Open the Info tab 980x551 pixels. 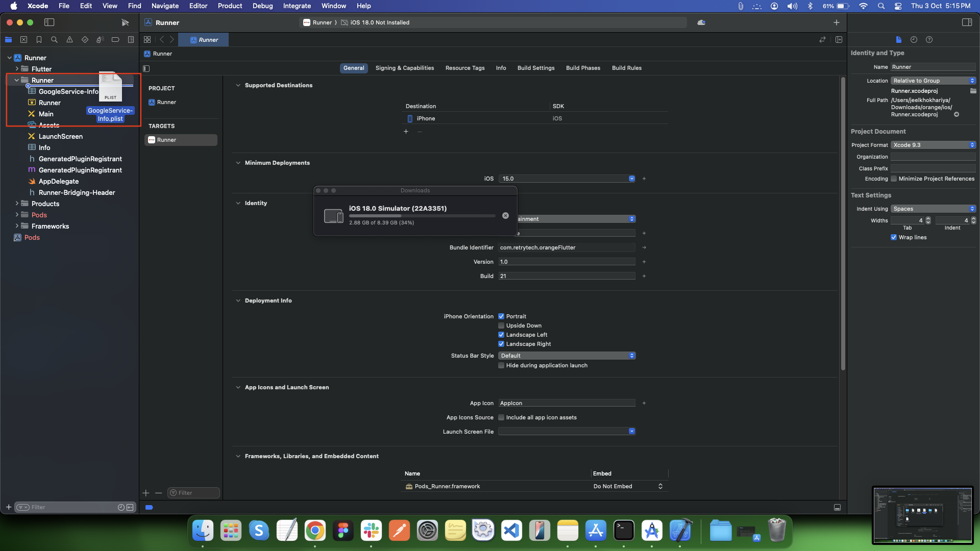click(501, 68)
